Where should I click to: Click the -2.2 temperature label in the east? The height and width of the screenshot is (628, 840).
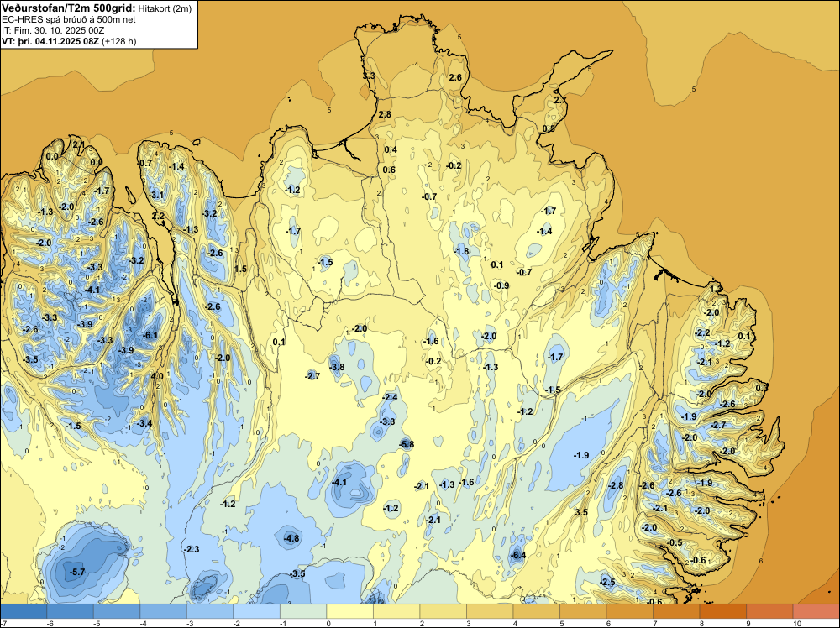(702, 332)
